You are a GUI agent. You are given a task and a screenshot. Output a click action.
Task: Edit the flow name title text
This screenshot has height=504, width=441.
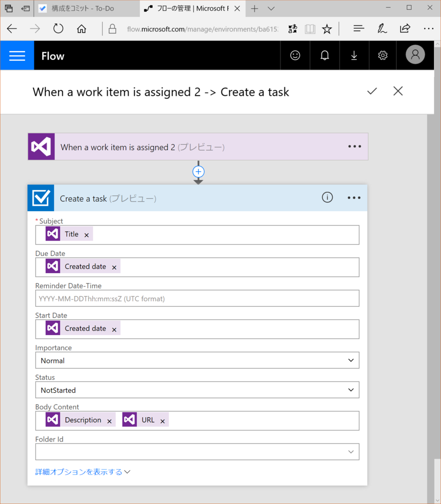(x=161, y=92)
